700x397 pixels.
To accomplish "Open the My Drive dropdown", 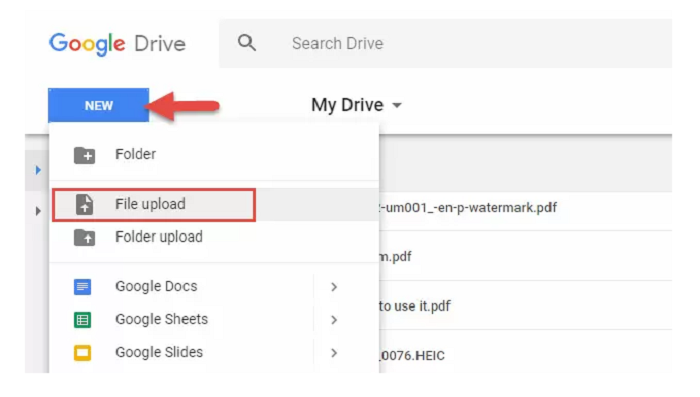I will [x=356, y=105].
